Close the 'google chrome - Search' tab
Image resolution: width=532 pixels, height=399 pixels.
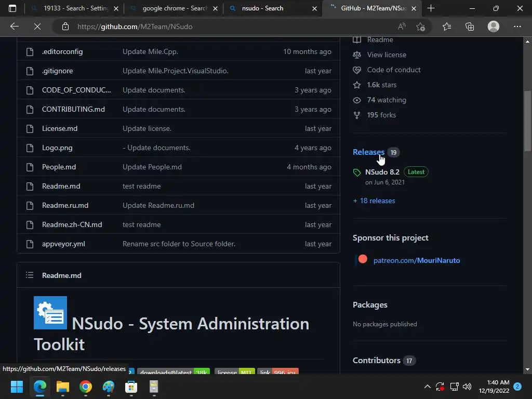(215, 8)
